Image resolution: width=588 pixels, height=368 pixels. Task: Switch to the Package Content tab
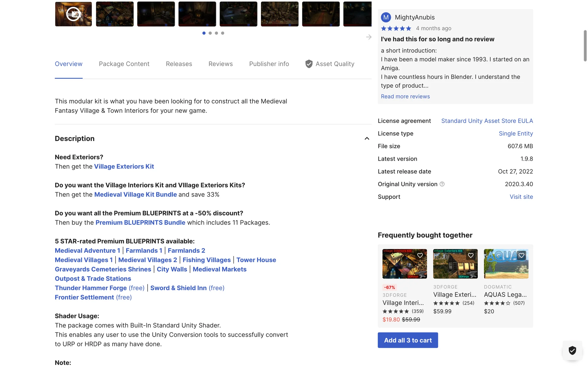[124, 64]
